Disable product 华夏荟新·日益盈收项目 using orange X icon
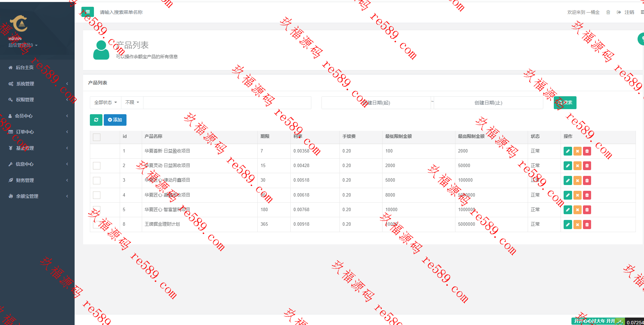This screenshot has width=644, height=325. pos(578,151)
